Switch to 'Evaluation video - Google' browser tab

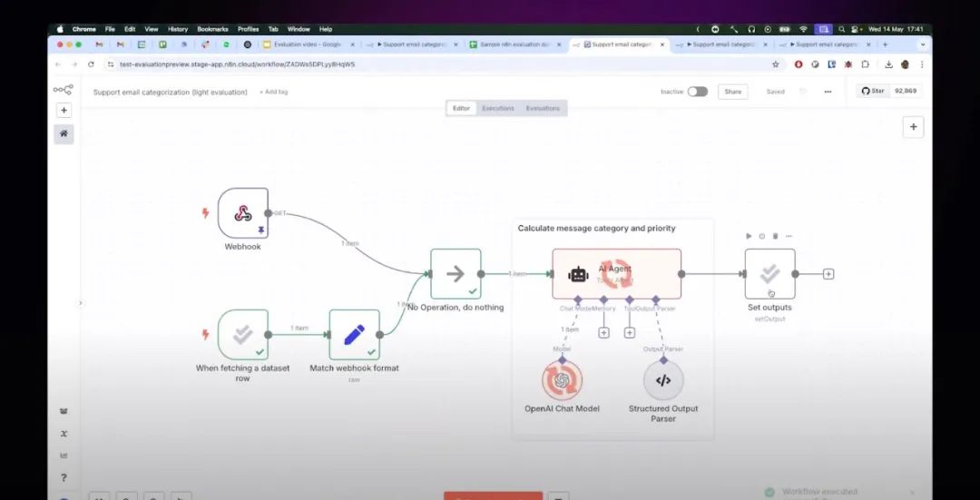[308, 45]
